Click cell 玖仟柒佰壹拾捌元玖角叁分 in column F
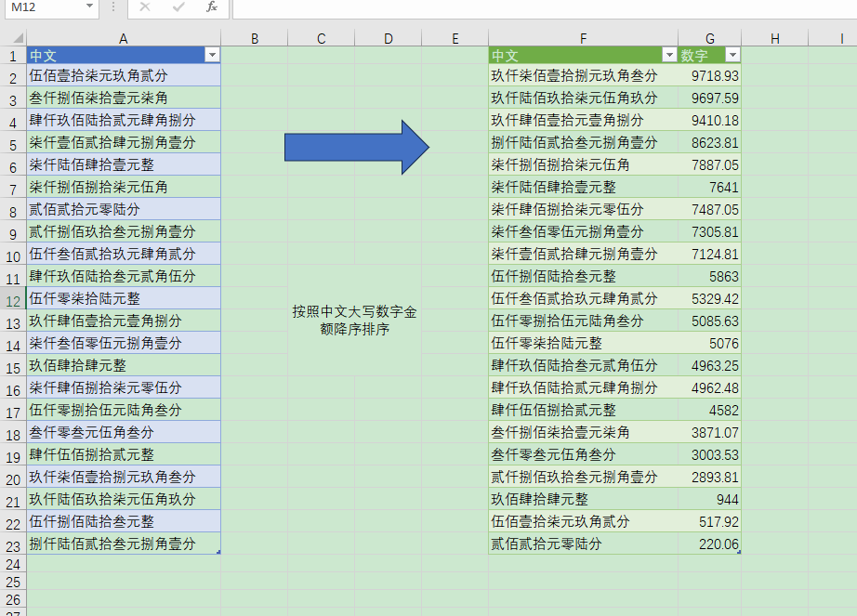 click(583, 75)
